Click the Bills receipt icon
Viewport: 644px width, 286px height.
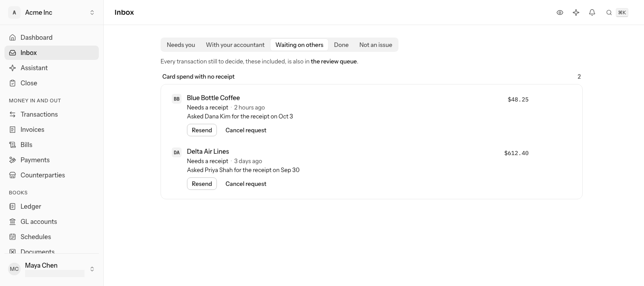(x=13, y=145)
